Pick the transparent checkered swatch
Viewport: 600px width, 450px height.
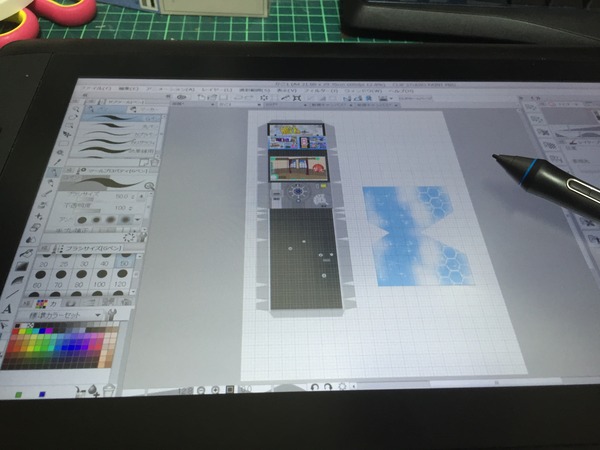29,326
